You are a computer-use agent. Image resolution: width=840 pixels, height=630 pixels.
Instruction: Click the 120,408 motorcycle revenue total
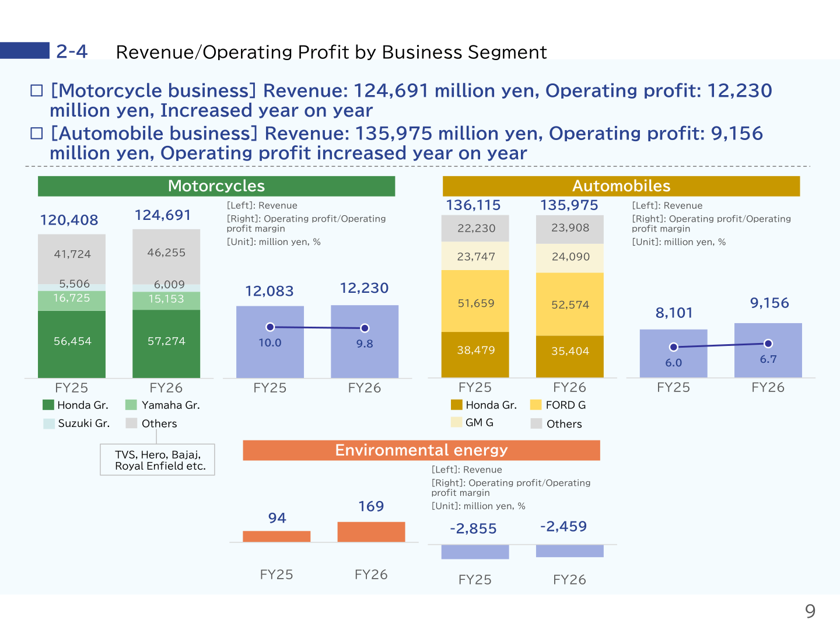[69, 220]
